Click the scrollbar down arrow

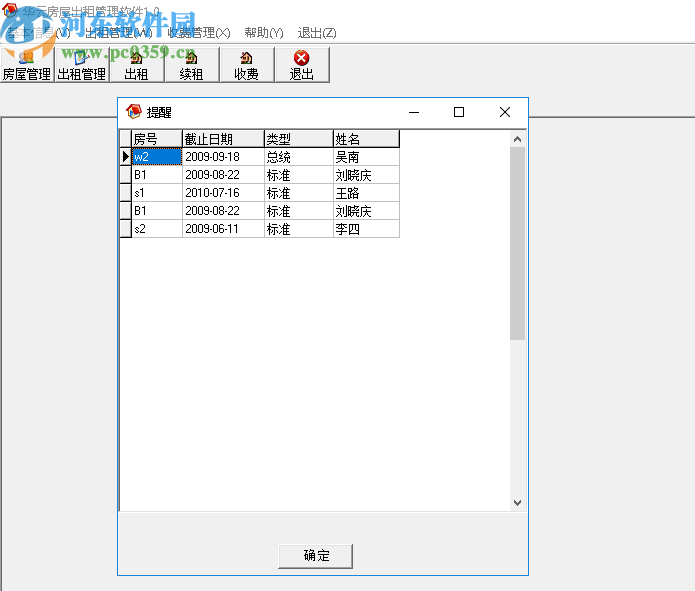[517, 503]
